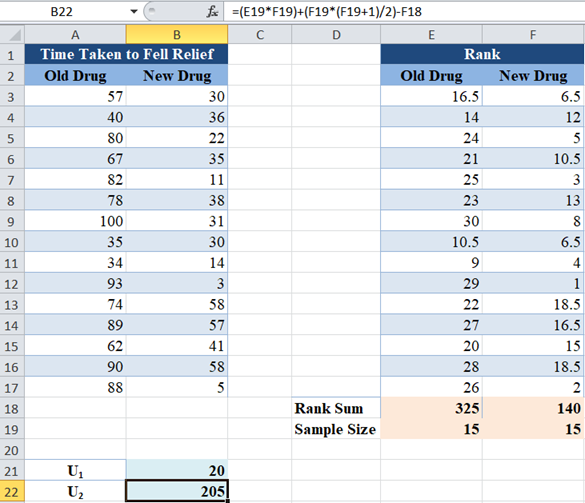Select cell F6 with rank 10.5
Screen dimensions: 585x503
pos(533,159)
